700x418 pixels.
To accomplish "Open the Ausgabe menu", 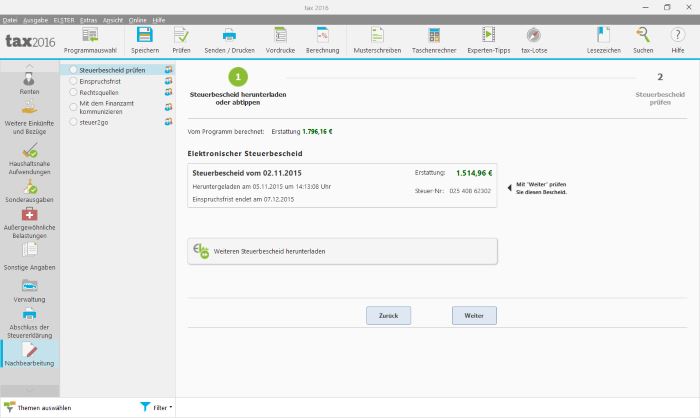I will [x=35, y=20].
